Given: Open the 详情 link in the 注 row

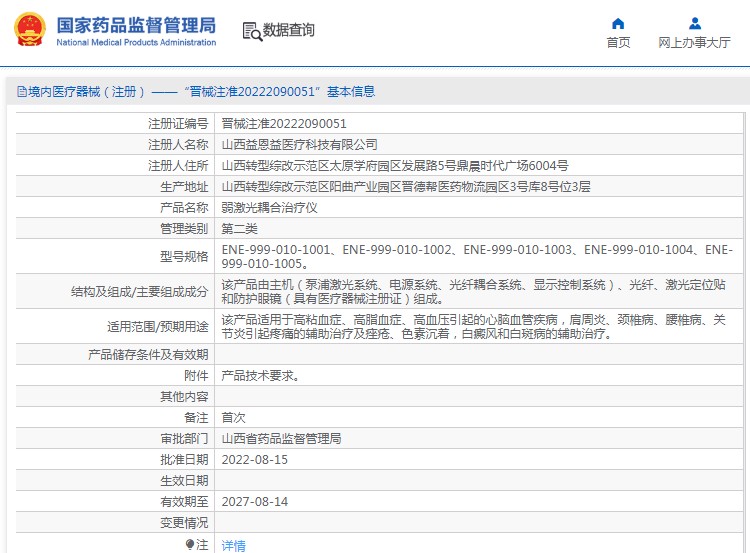Looking at the screenshot, I should click(x=233, y=545).
